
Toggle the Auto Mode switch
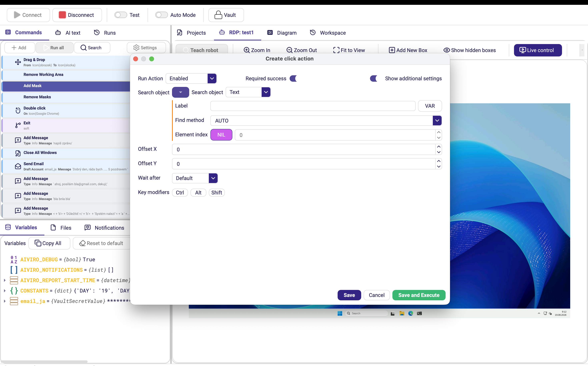click(162, 15)
